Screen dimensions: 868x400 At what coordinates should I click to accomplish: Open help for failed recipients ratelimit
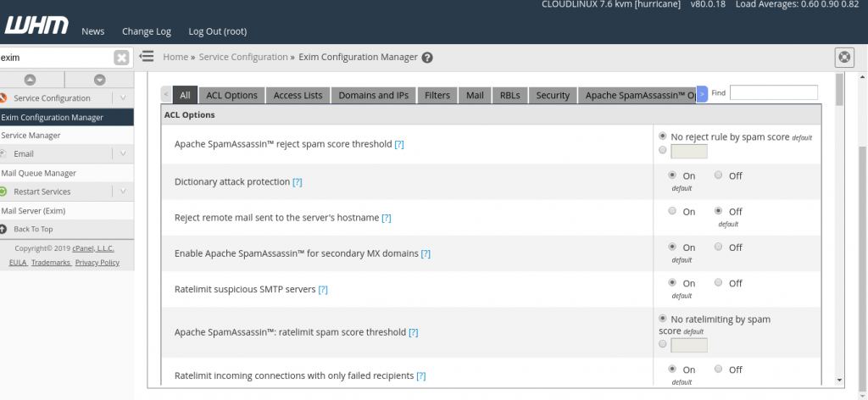[421, 375]
